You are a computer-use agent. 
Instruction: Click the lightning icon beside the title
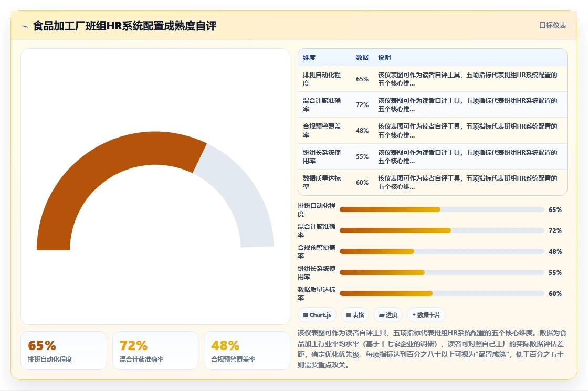click(x=25, y=26)
